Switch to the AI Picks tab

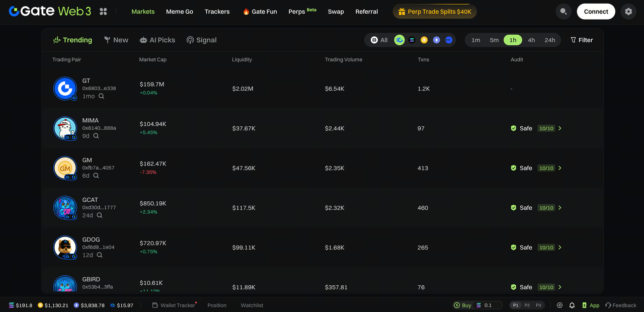pyautogui.click(x=157, y=40)
